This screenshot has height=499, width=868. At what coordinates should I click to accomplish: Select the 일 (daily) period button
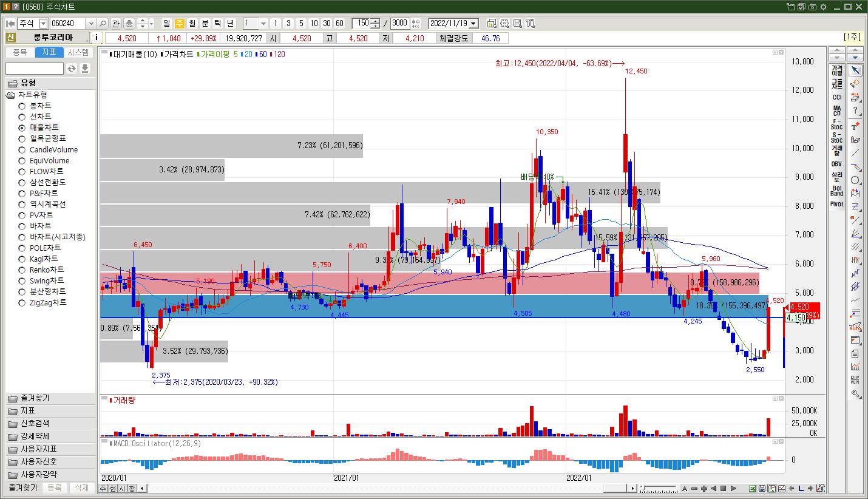167,23
